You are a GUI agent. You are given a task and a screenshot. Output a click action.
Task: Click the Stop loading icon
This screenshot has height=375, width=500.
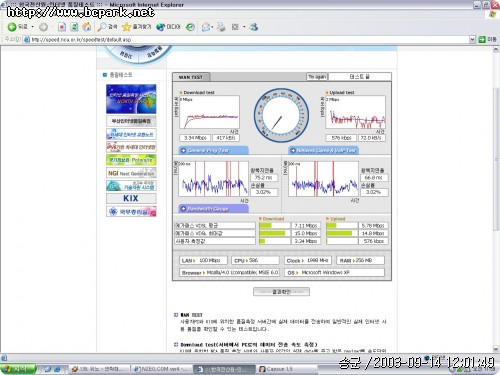pos(62,27)
